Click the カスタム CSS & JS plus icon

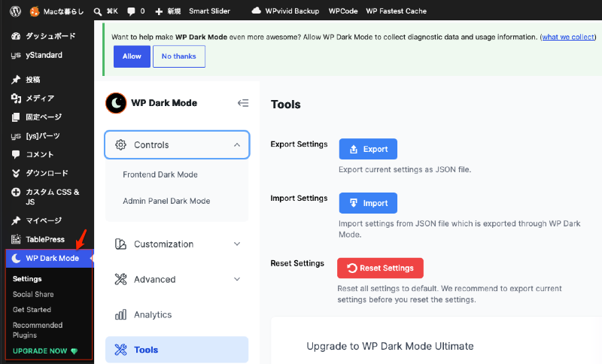coord(16,192)
